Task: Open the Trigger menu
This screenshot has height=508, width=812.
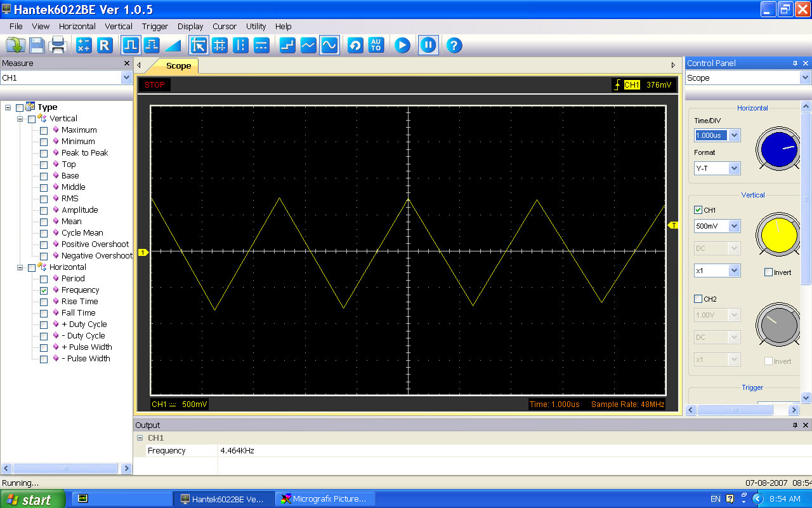Action: click(x=155, y=27)
